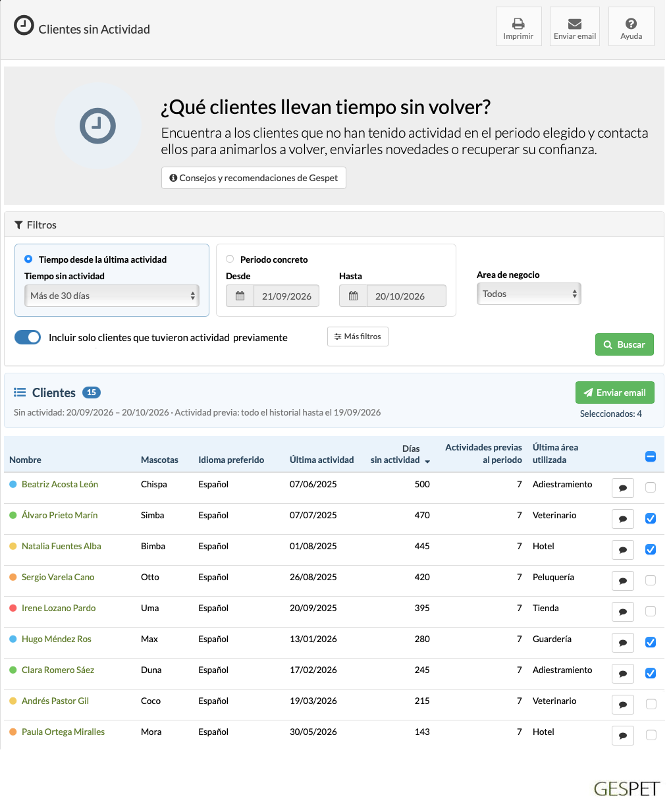Click the green Buscar button
The image size is (671, 812).
(x=624, y=344)
